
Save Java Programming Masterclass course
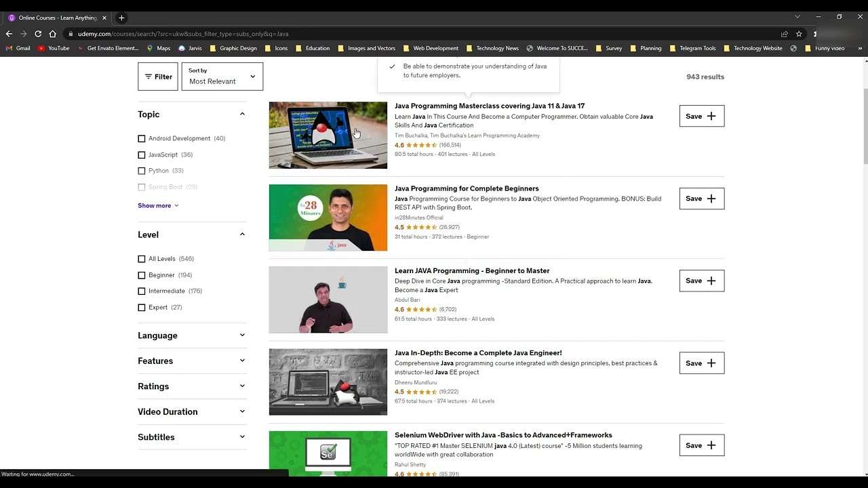(702, 116)
